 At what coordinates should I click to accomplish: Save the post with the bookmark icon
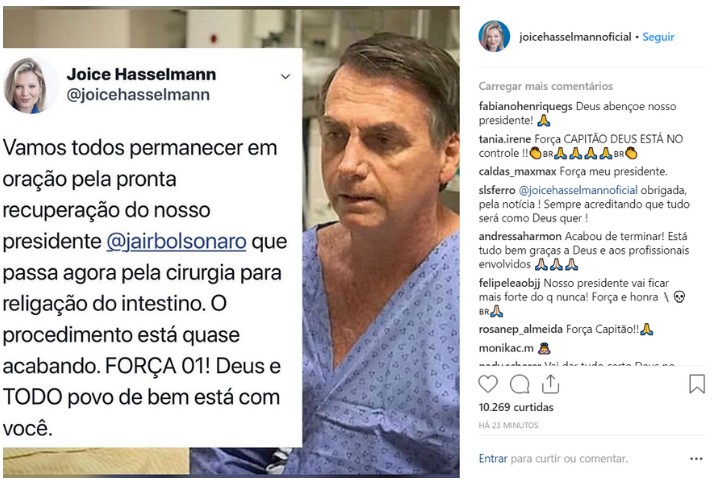pyautogui.click(x=697, y=384)
